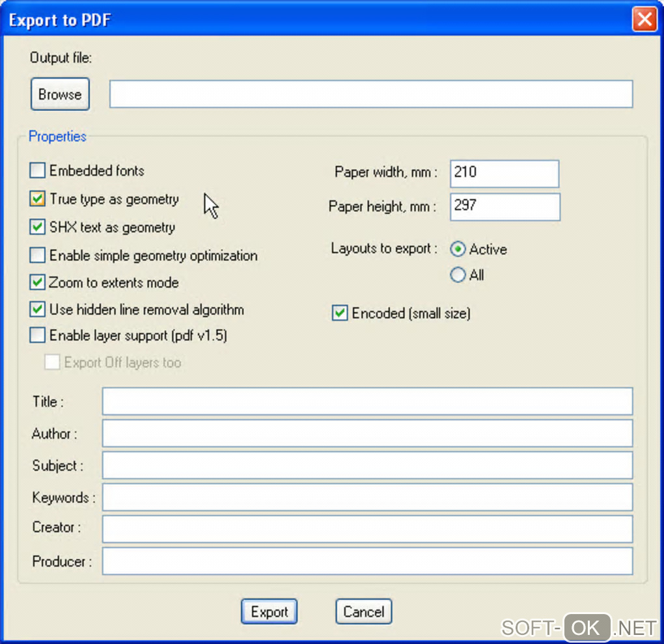This screenshot has height=644, width=664.
Task: Click the "Paper width, mm :" label
Action: pyautogui.click(x=386, y=172)
